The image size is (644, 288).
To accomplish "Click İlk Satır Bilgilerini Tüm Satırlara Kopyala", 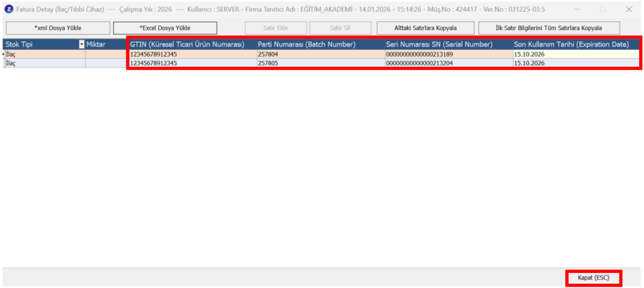I will [549, 28].
